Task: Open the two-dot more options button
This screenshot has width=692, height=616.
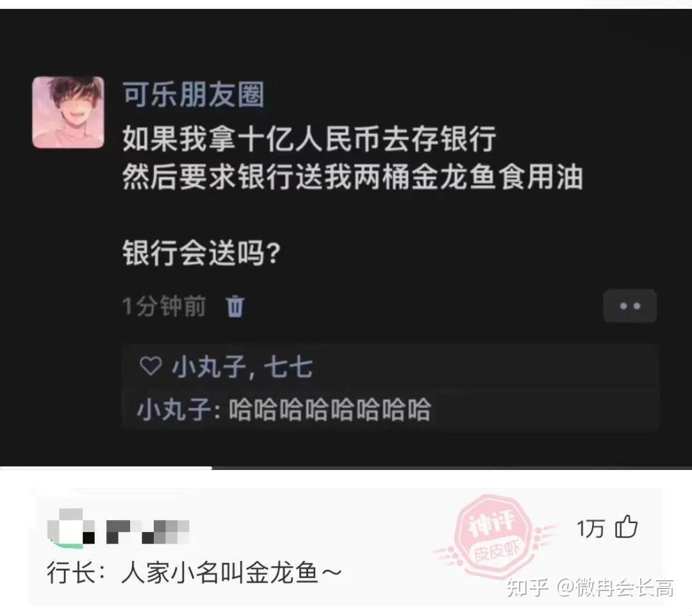Action: (x=630, y=305)
